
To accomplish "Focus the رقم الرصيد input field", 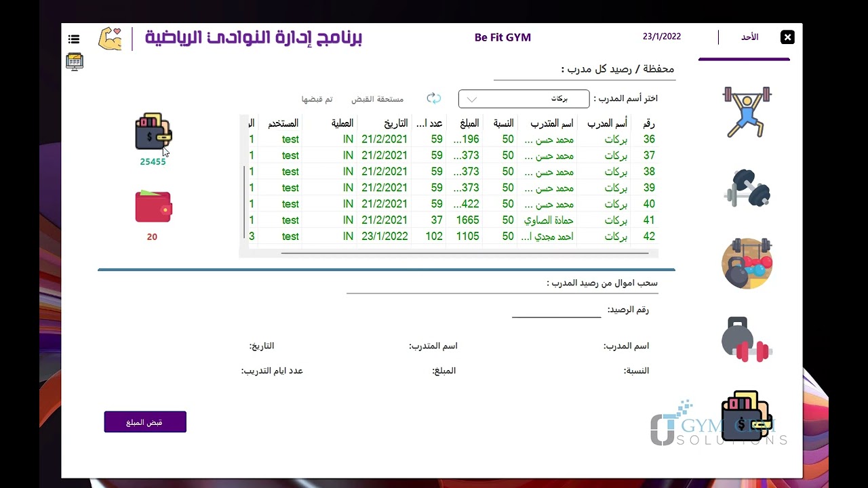I will click(556, 310).
